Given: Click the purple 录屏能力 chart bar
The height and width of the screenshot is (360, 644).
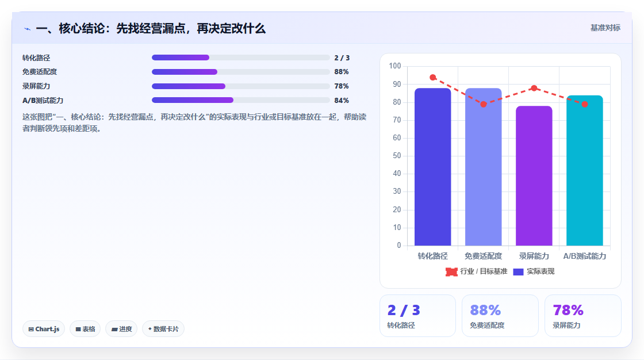Looking at the screenshot, I should coord(534,176).
